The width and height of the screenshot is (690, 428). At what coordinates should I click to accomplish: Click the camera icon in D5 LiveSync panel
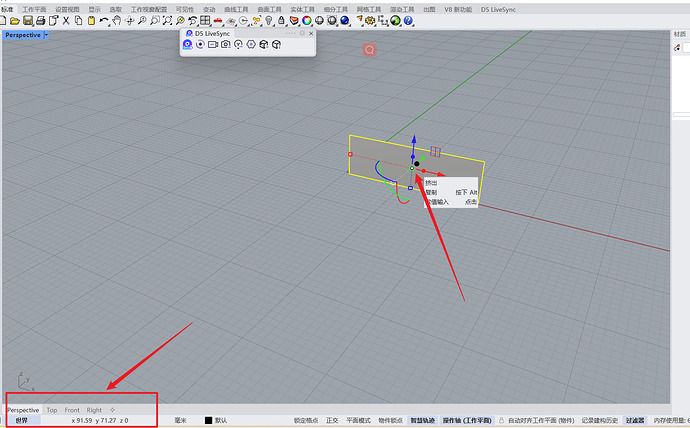click(226, 45)
